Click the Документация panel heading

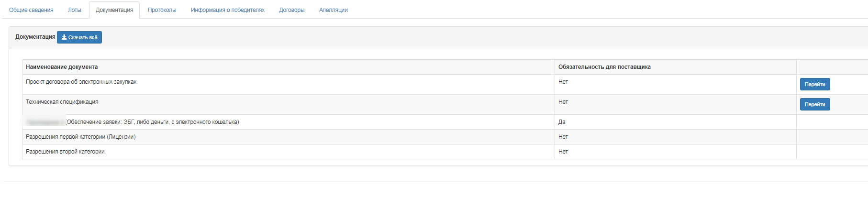point(35,37)
